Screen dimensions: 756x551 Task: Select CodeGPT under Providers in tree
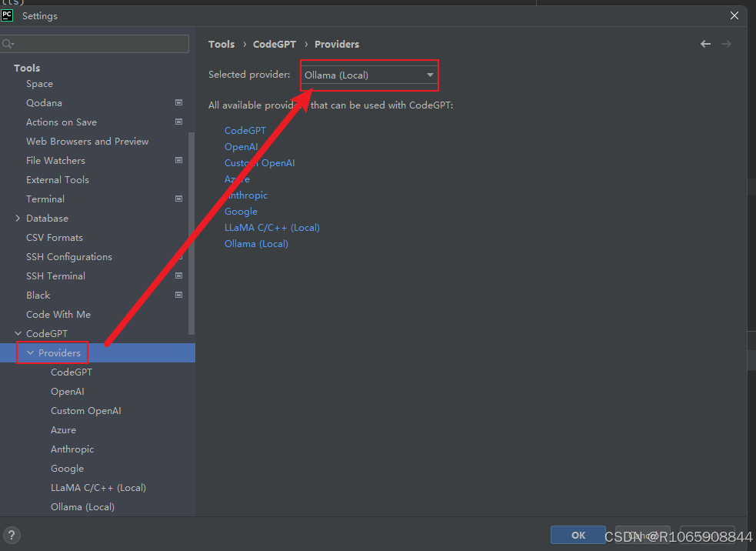tap(72, 372)
